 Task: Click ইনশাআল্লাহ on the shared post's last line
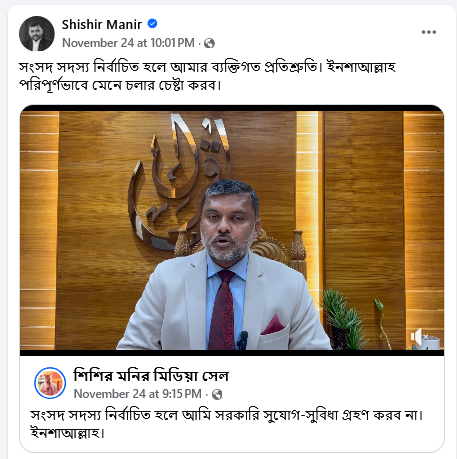(x=68, y=433)
